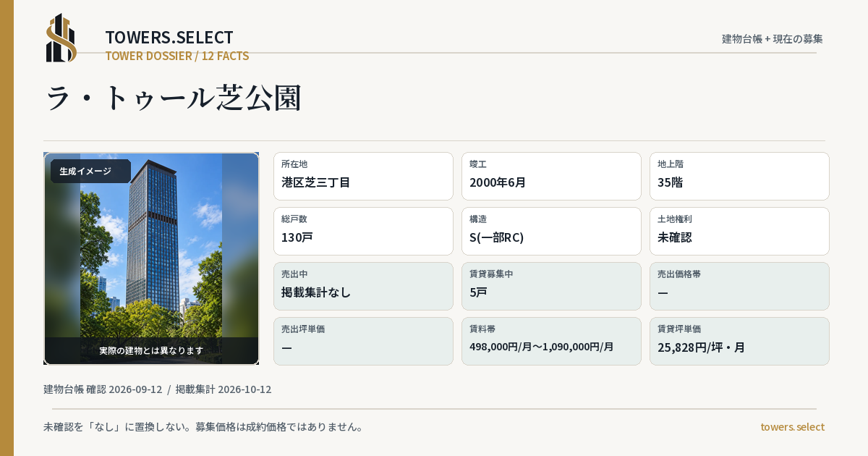Click the 土地権利 未確認 card

point(739,231)
